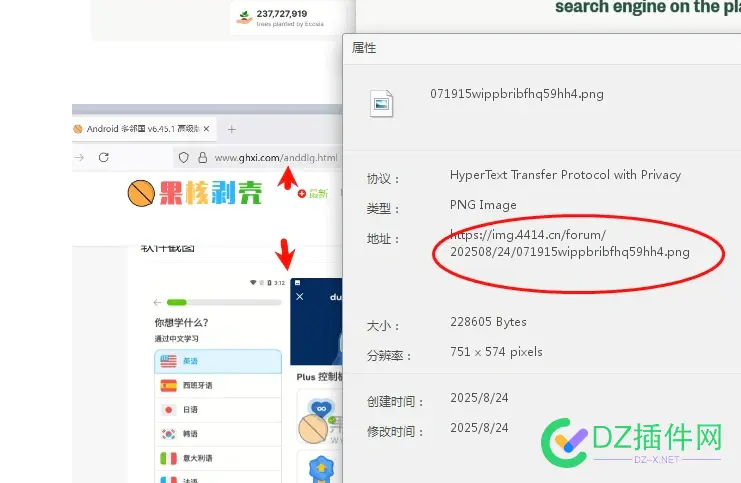
Task: Click the Plus 控制 heading
Action: (319, 377)
